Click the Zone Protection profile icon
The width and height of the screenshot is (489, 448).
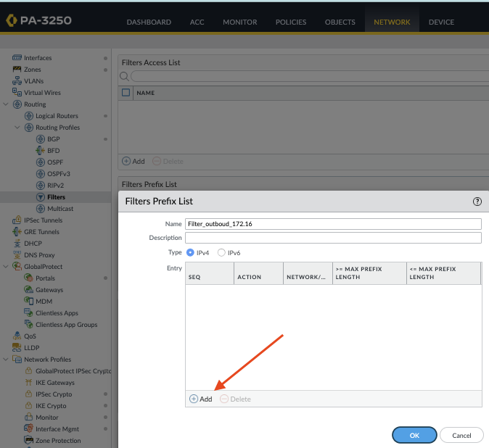click(29, 441)
